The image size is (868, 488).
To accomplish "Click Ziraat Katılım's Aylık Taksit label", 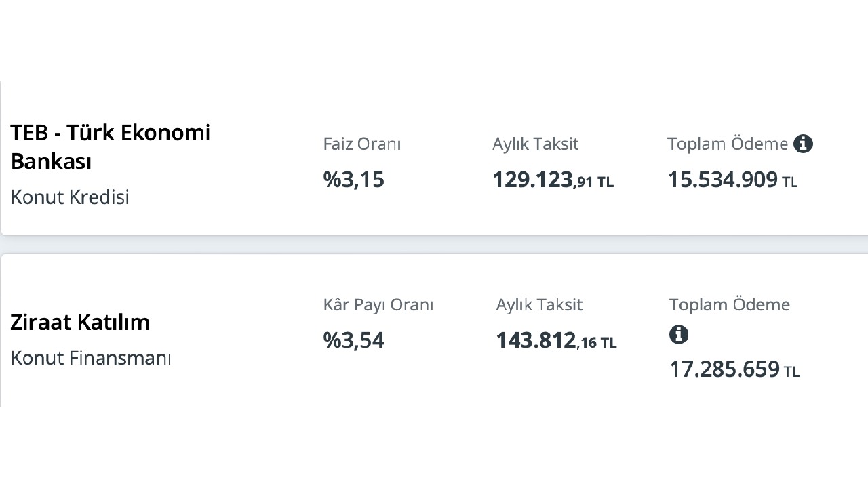I will pos(539,305).
